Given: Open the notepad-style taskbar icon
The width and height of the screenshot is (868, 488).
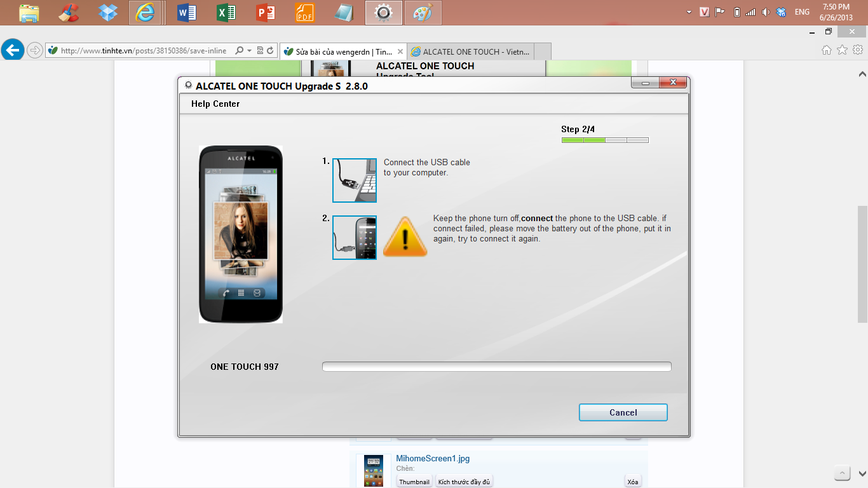Looking at the screenshot, I should [x=344, y=12].
